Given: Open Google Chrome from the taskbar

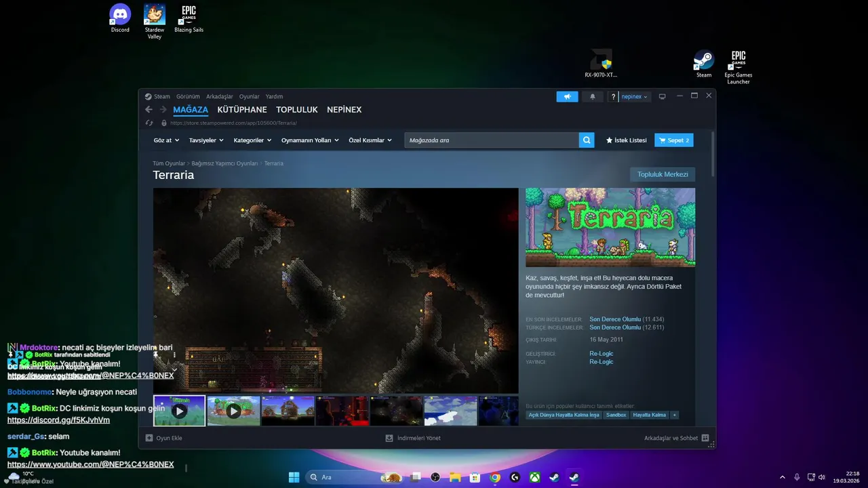Looking at the screenshot, I should pos(495,477).
